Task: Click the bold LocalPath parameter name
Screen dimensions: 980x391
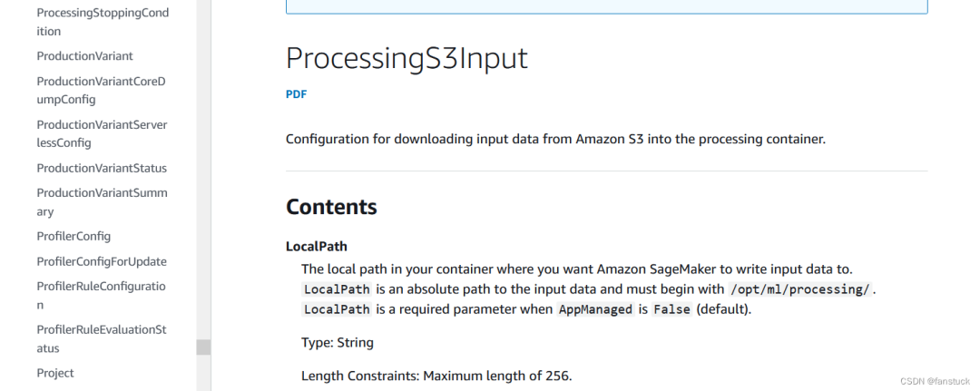Action: (x=317, y=246)
